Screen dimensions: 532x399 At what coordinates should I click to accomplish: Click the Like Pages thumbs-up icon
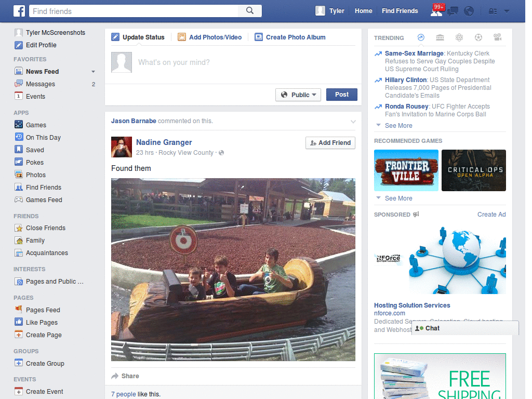point(19,322)
